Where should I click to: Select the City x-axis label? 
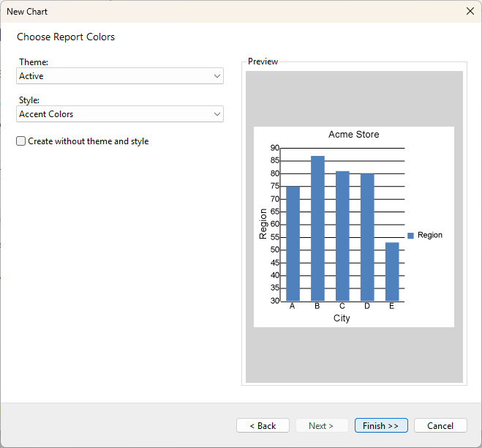342,318
